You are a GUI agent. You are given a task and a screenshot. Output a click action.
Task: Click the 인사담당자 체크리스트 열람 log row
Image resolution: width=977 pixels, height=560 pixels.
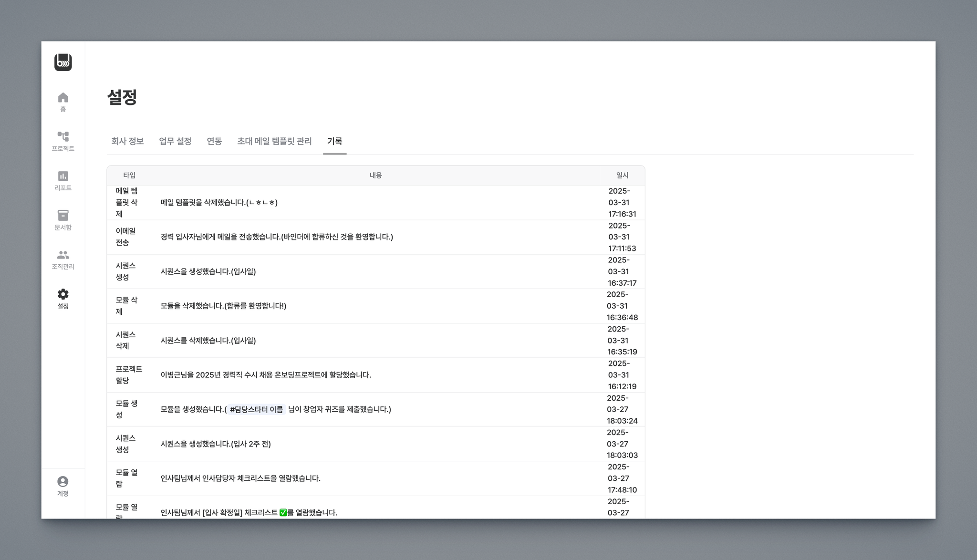pyautogui.click(x=240, y=478)
